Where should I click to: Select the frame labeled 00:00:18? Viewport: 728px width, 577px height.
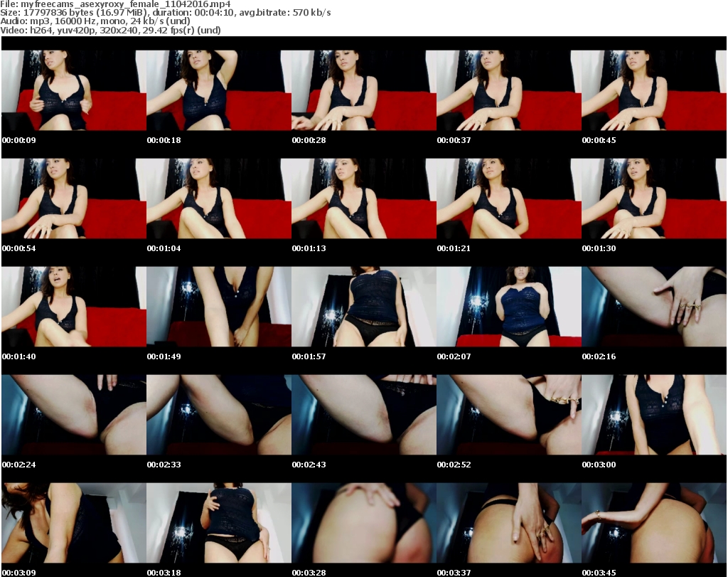click(219, 90)
